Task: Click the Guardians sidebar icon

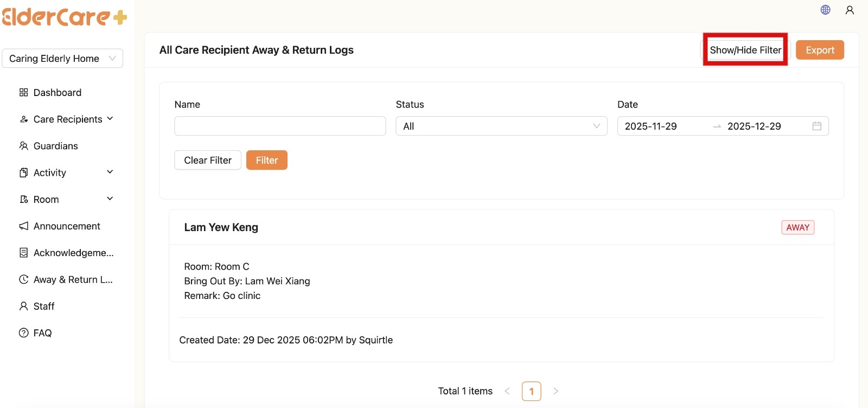Action: 23,145
